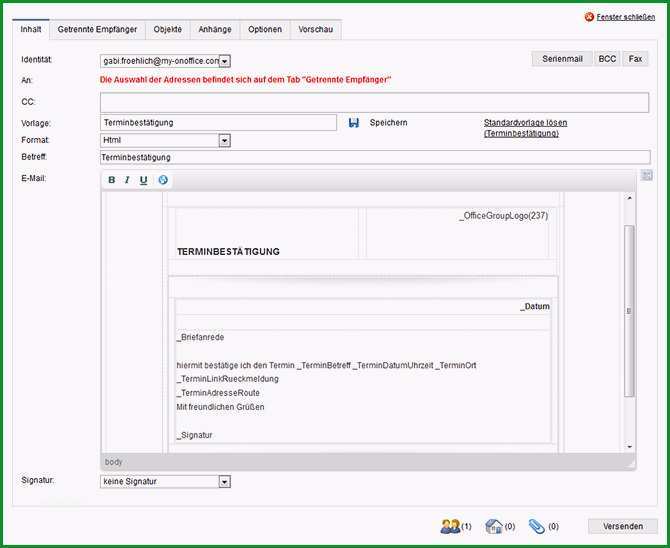Click the TERMINBESTÄTIGUNG heading in the editor

tap(228, 252)
